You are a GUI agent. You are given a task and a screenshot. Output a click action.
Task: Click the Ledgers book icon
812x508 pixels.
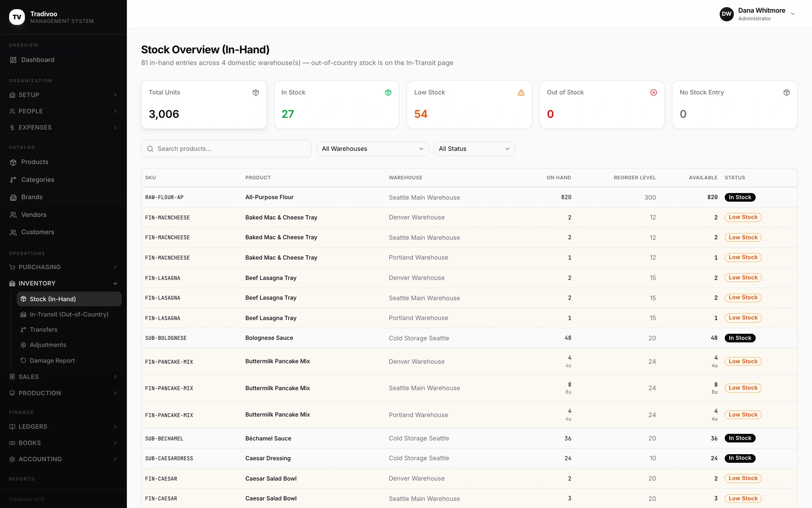click(12, 427)
